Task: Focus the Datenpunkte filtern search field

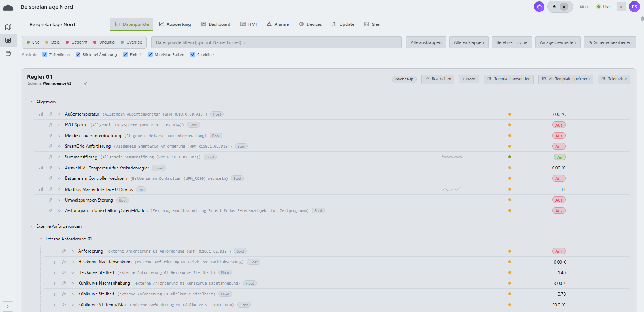Action: click(x=276, y=42)
